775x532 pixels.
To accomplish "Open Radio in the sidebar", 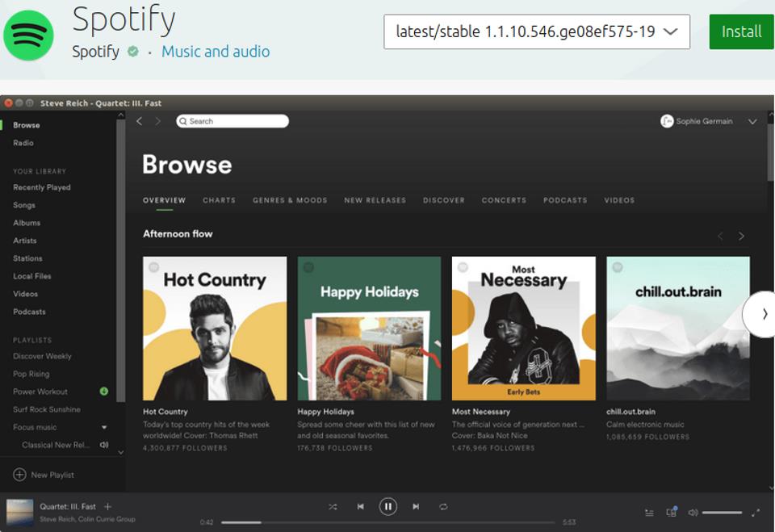I will [23, 143].
